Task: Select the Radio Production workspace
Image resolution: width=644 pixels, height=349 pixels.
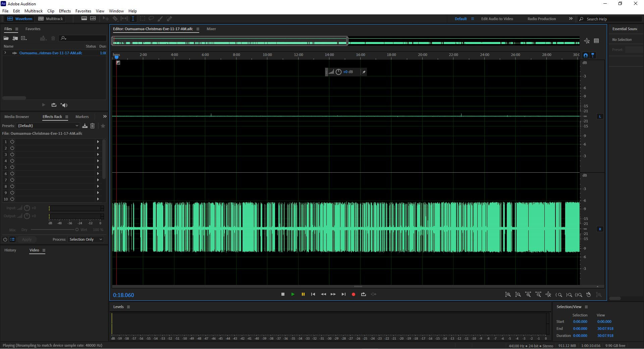Action: (541, 19)
